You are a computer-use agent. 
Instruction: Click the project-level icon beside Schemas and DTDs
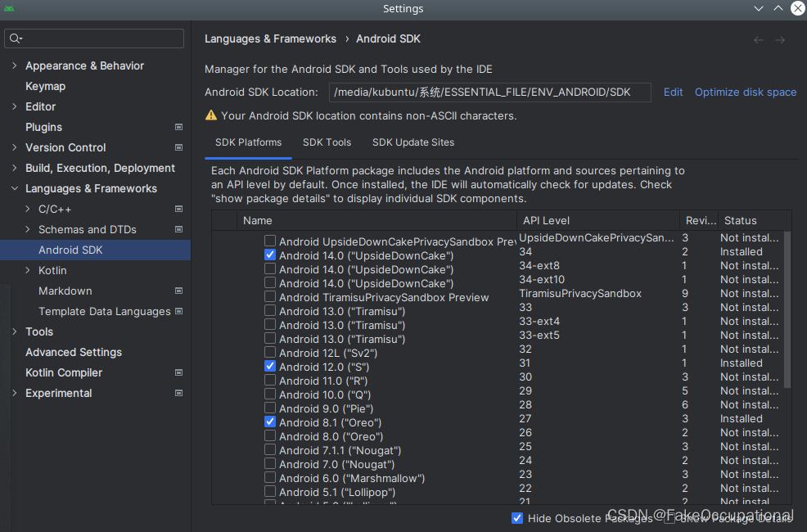(178, 229)
